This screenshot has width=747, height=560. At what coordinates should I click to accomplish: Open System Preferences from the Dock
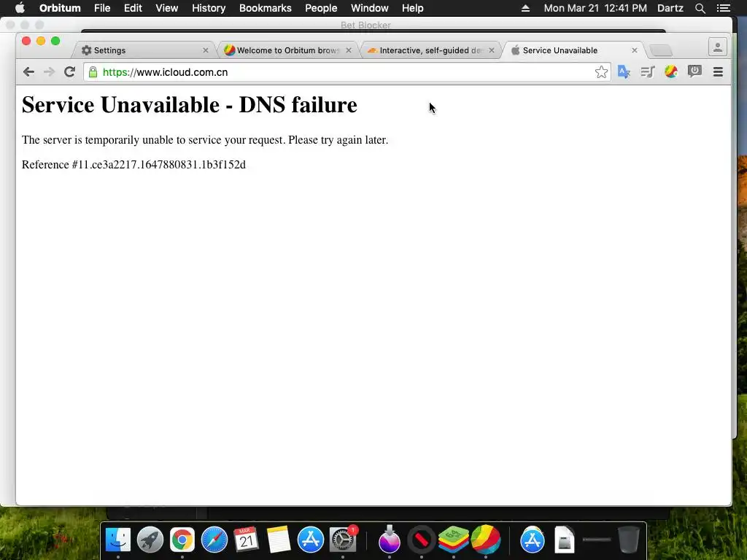pyautogui.click(x=343, y=540)
